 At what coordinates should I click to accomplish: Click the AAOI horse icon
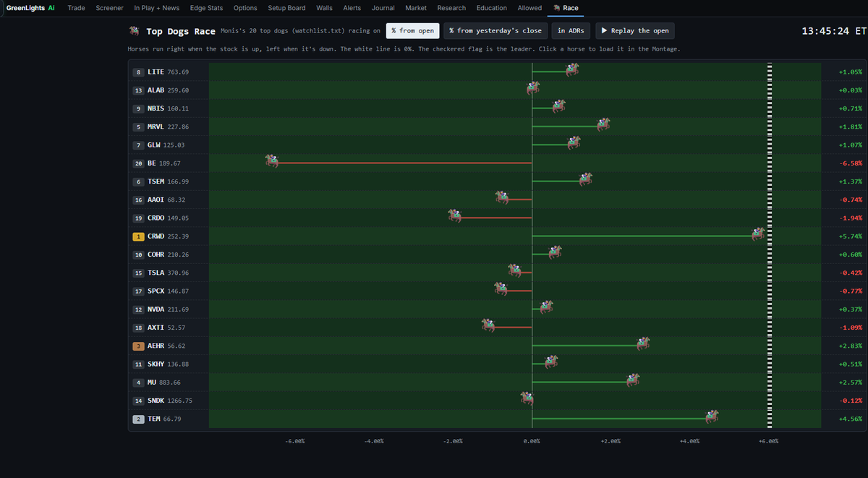(x=503, y=197)
